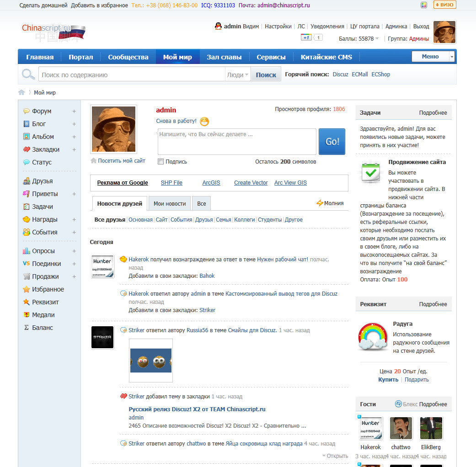Viewport: 476px width, 467px height.
Task: Open the Друзья sidebar icon
Action: coord(27,181)
